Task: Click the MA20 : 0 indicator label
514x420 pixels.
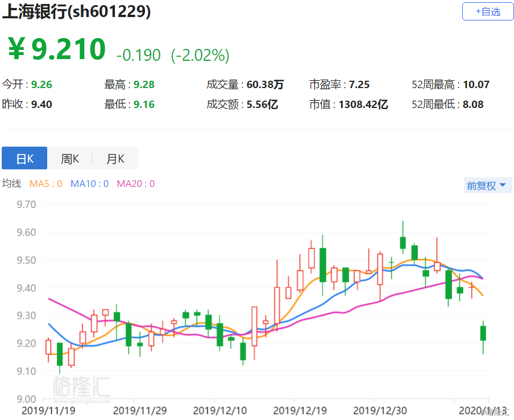Action: coord(136,184)
